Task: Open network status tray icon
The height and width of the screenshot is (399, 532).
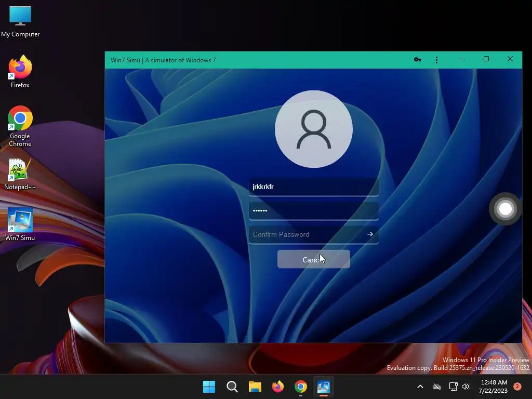Action: point(453,387)
